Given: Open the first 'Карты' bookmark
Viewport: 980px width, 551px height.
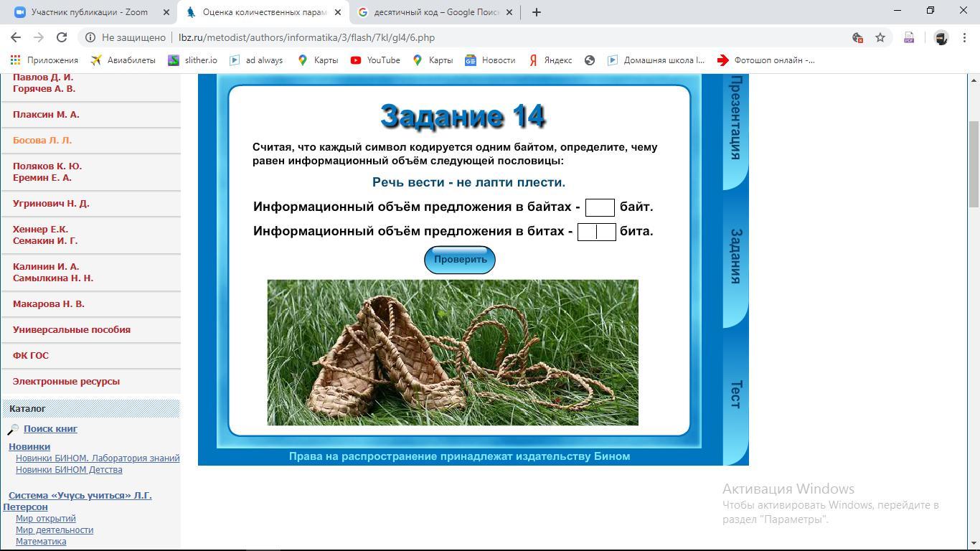Looking at the screenshot, I should tap(317, 60).
